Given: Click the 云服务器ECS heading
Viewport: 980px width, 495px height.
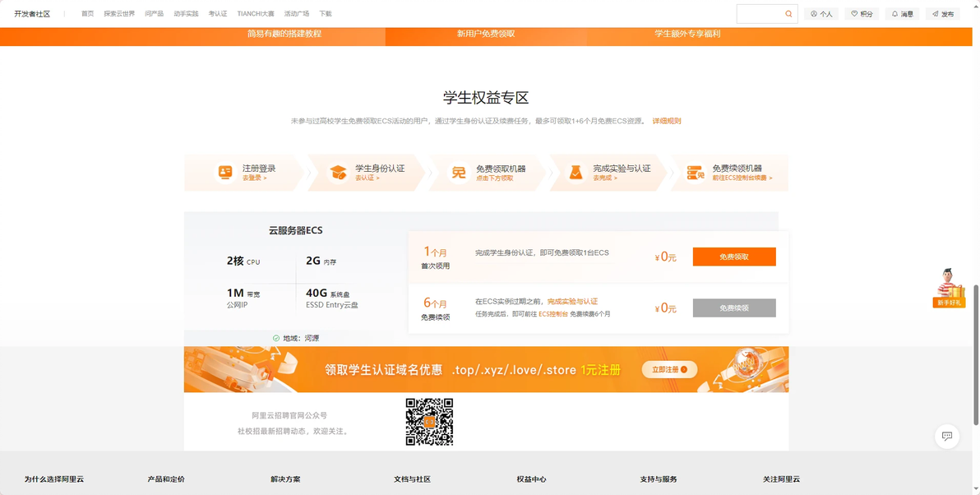Looking at the screenshot, I should [296, 230].
